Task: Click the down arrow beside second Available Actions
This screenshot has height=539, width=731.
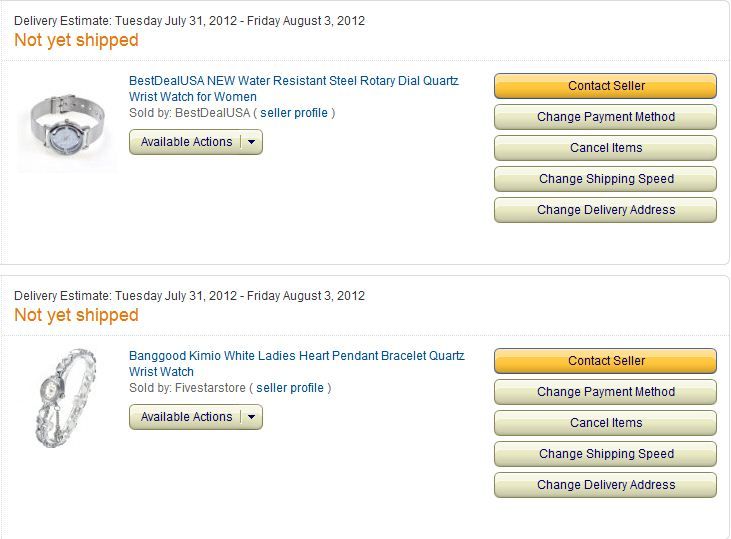Action: [252, 417]
